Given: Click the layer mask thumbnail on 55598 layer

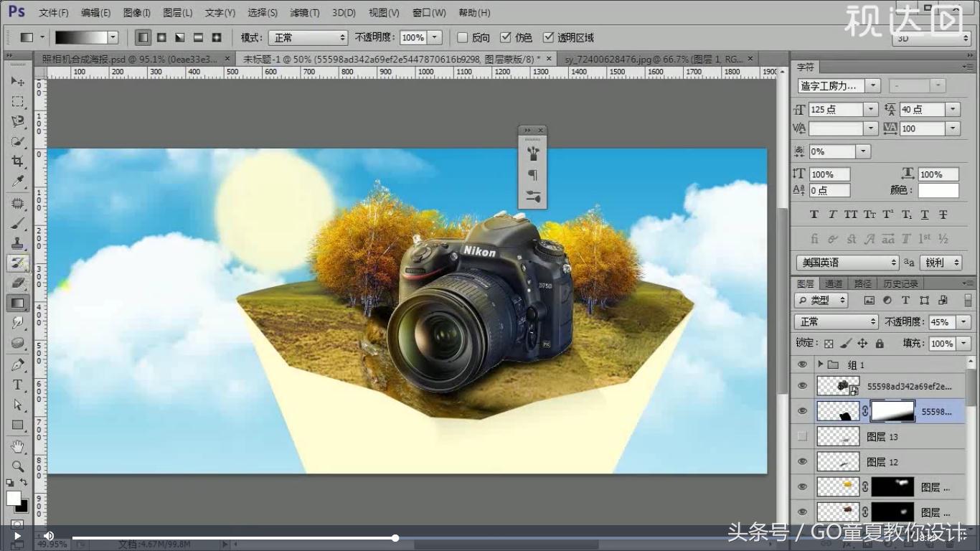Looking at the screenshot, I should pyautogui.click(x=892, y=410).
